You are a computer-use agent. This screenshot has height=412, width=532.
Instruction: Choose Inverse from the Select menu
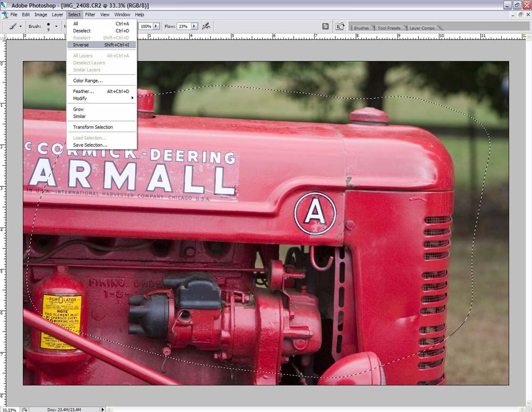coord(81,45)
